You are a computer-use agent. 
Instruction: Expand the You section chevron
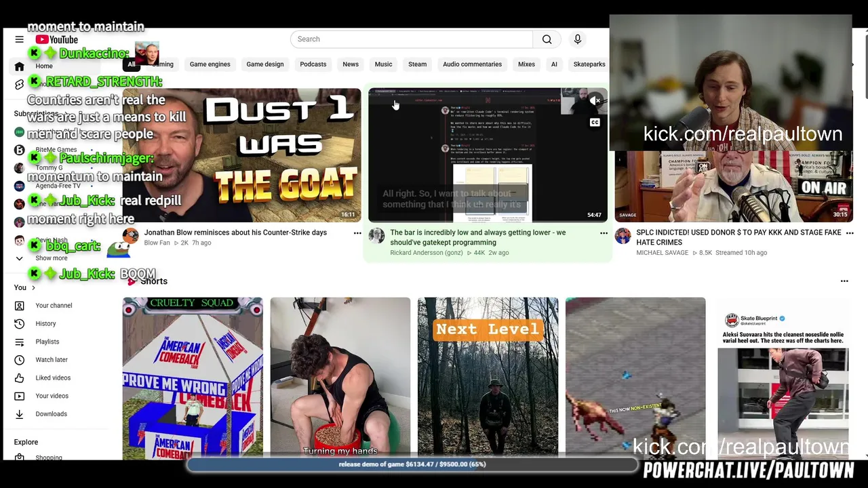(33, 288)
